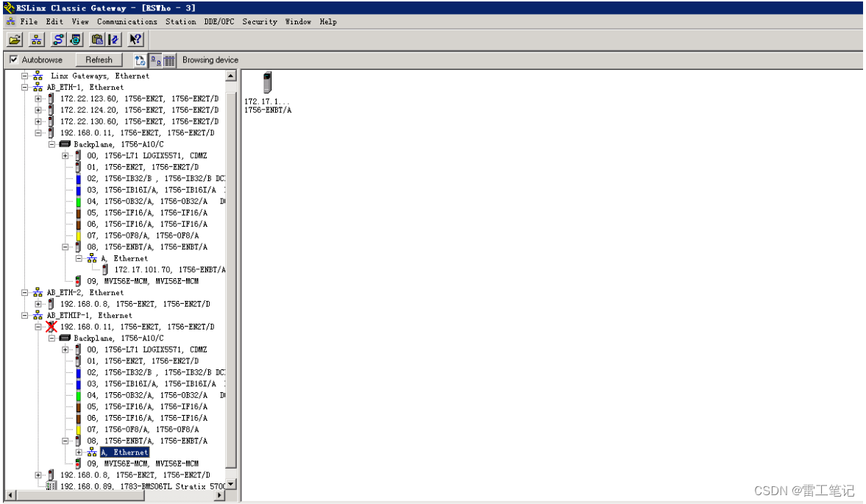This screenshot has width=866, height=504.
Task: Select row 172.17.101.70, 1756-ENBT/A
Action: pos(170,270)
